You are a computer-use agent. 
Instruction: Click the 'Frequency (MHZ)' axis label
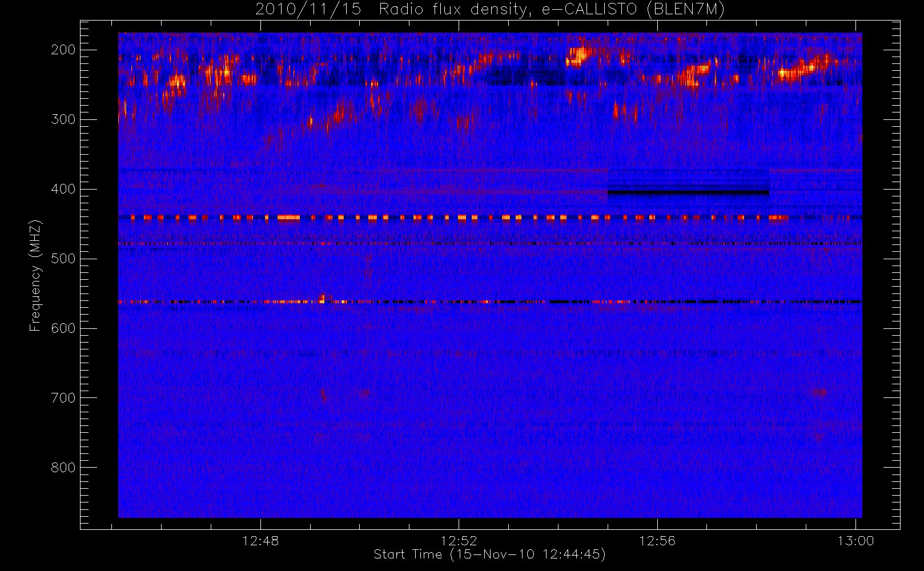click(35, 275)
